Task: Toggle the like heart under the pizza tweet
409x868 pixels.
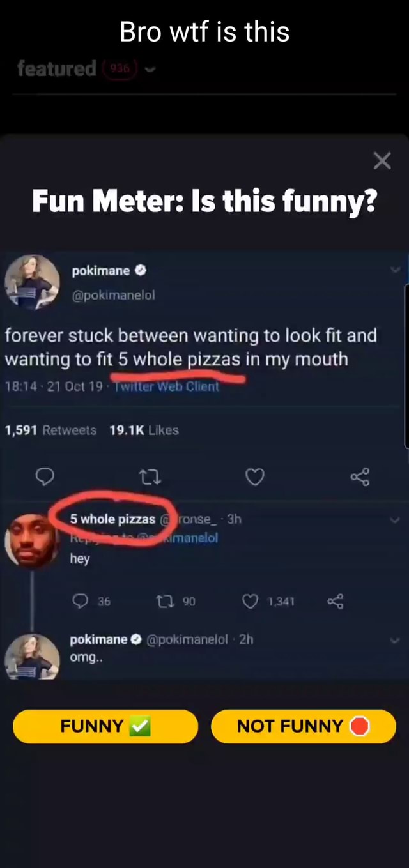Action: 255,476
